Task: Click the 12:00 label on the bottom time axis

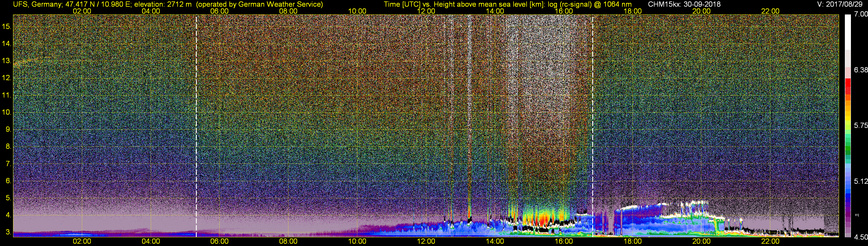Action: click(426, 242)
